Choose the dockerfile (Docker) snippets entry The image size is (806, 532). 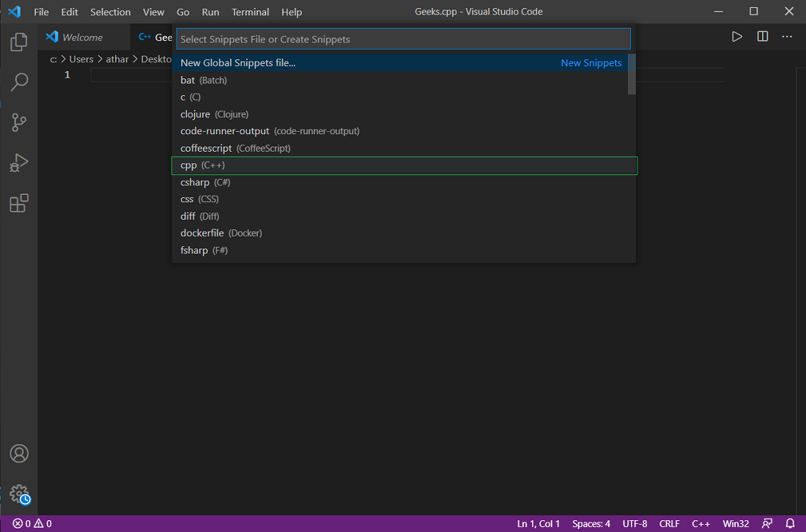tap(400, 233)
